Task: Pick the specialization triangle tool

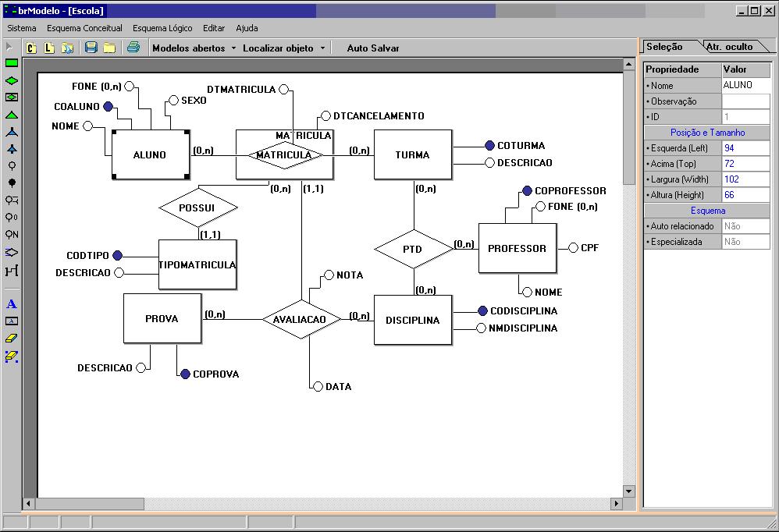Action: [x=11, y=115]
